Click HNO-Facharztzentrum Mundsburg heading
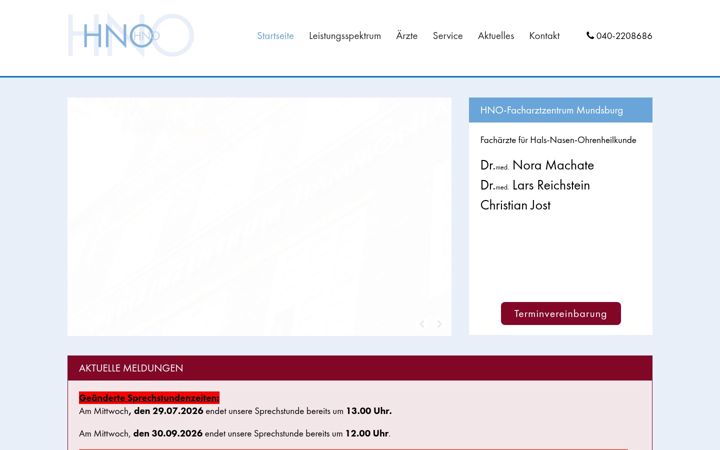720x450 pixels. click(551, 110)
